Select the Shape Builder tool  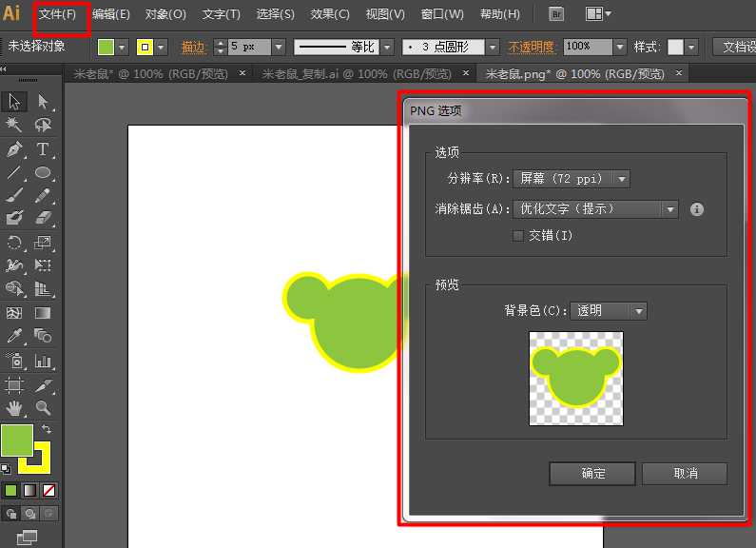[14, 289]
